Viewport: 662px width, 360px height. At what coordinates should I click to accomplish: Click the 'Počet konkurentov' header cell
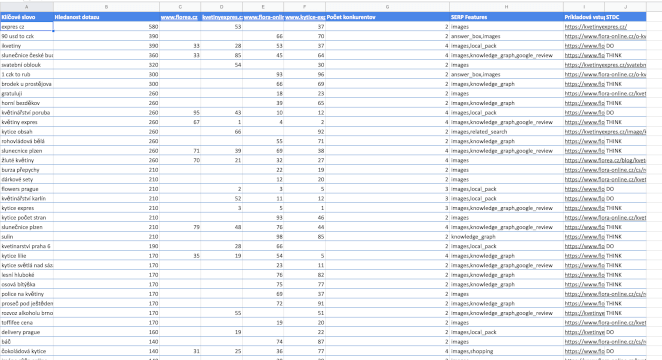[387, 17]
